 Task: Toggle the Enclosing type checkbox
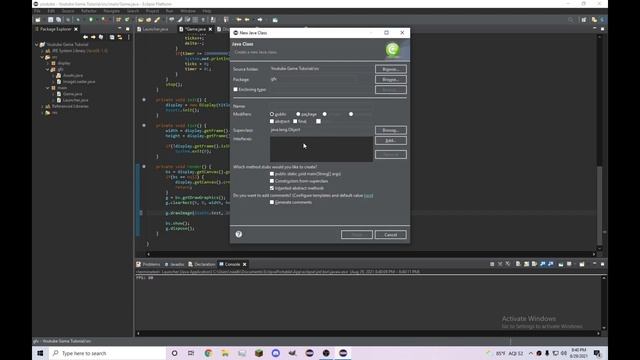[x=236, y=89]
